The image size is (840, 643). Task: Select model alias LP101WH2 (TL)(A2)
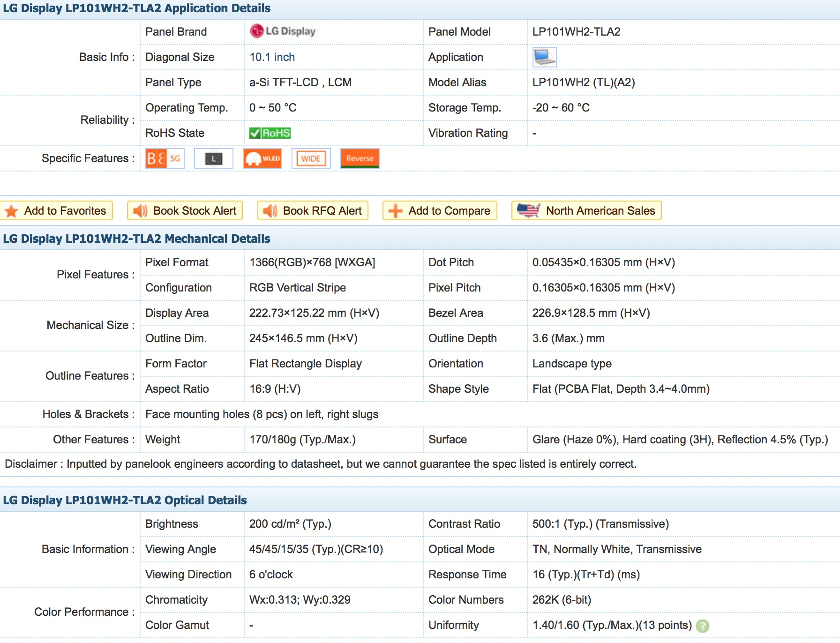click(x=584, y=82)
